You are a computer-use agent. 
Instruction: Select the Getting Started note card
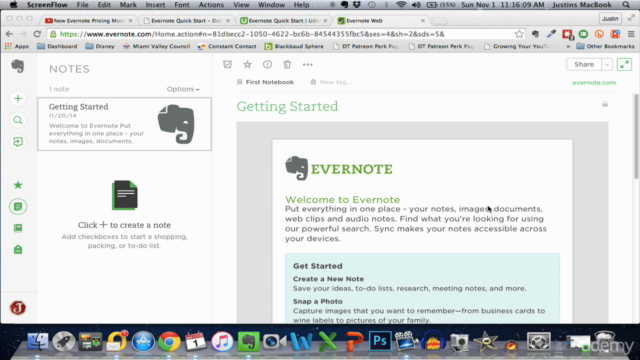coord(124,124)
